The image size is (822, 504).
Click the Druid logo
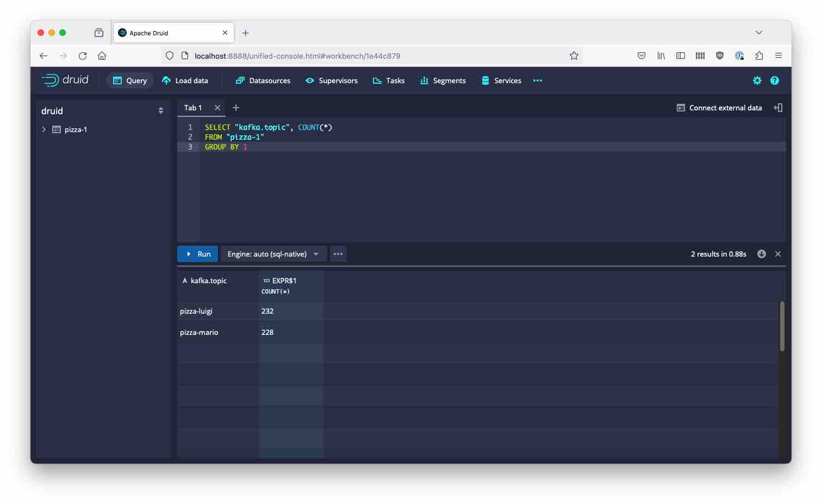[x=65, y=80]
